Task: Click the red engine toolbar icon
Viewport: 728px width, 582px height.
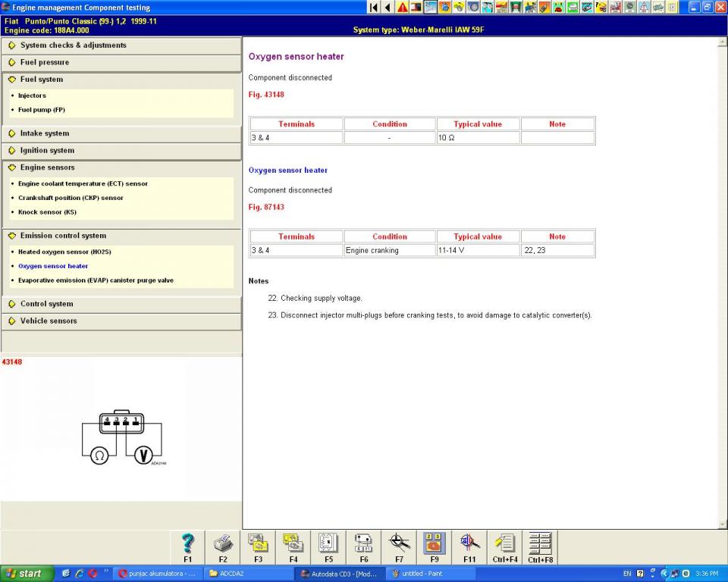Action: coord(615,8)
